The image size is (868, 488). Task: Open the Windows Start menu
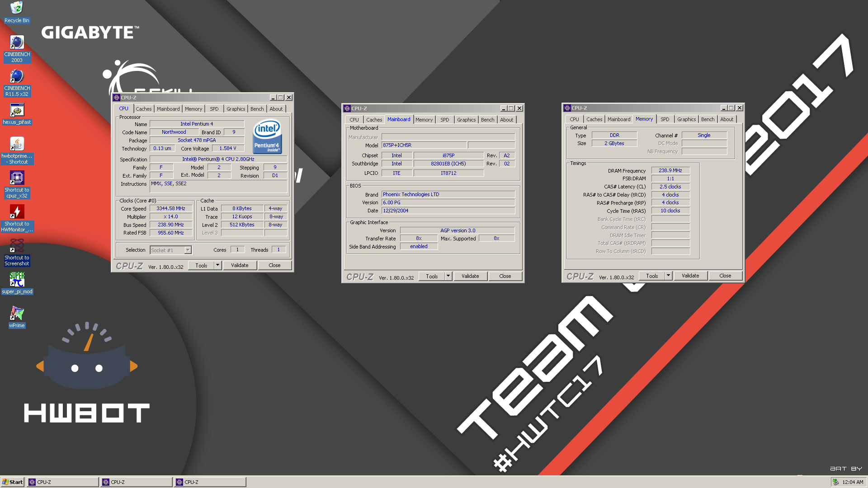click(13, 482)
